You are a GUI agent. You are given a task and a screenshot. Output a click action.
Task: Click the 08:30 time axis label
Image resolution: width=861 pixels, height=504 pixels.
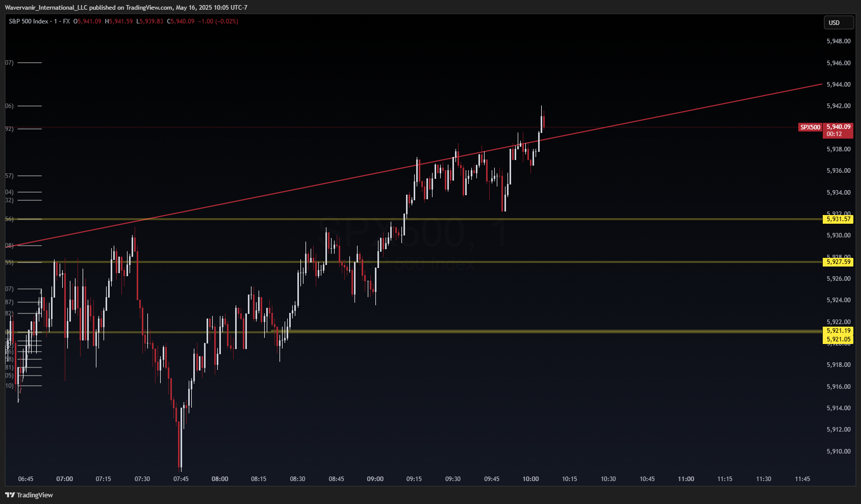pos(298,479)
